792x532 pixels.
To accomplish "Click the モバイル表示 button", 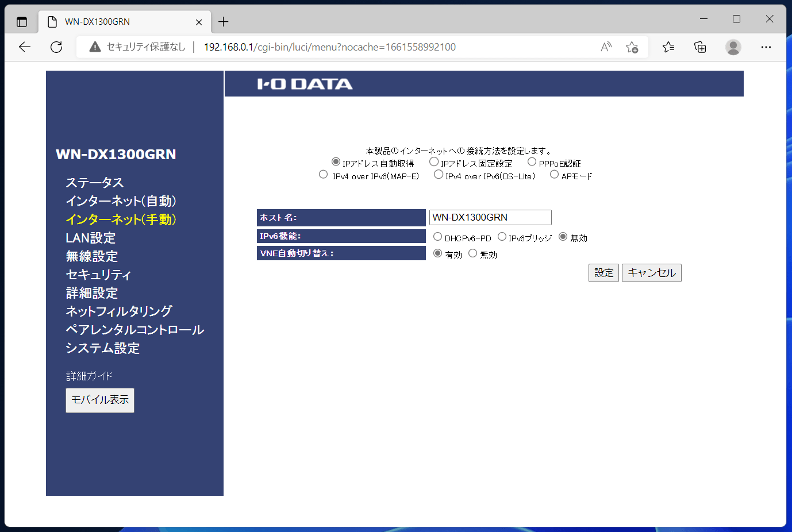I will pyautogui.click(x=100, y=400).
